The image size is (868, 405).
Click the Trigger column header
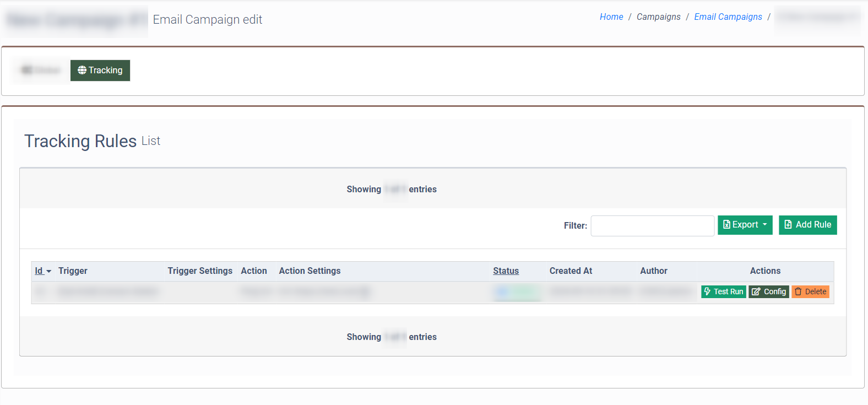click(x=73, y=271)
